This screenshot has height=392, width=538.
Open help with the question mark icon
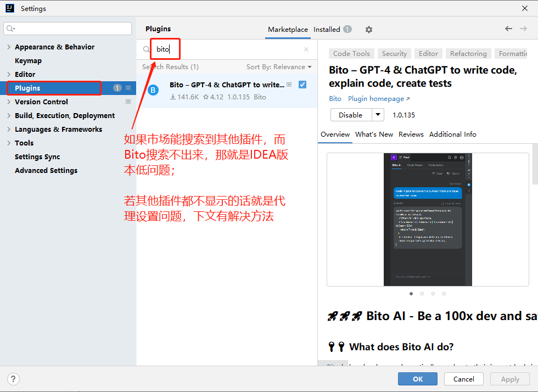pos(13,379)
